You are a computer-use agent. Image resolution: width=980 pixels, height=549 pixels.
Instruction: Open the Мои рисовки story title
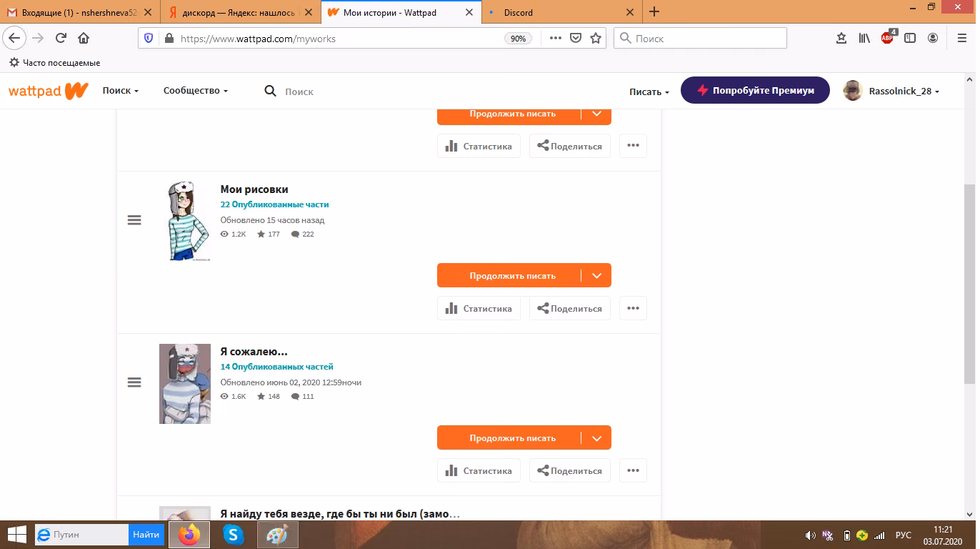point(254,189)
